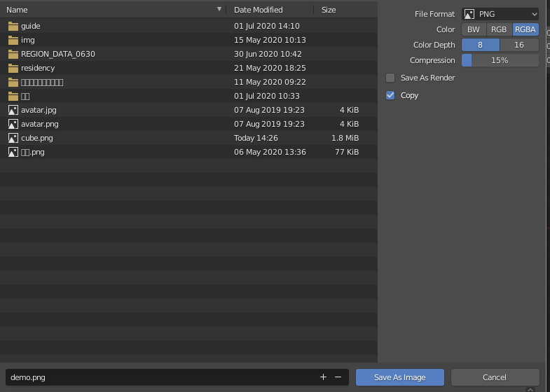Increment the file name number with plus
This screenshot has width=550, height=392.
click(x=323, y=377)
